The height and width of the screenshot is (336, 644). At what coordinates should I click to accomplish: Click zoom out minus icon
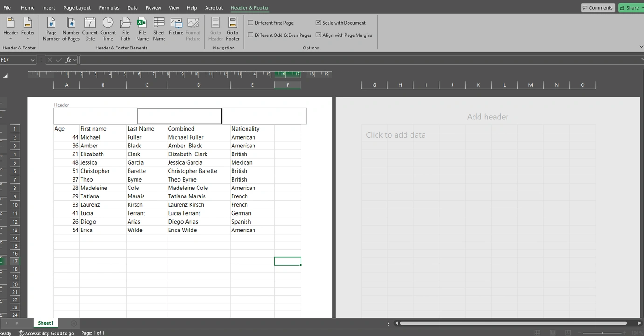point(580,333)
